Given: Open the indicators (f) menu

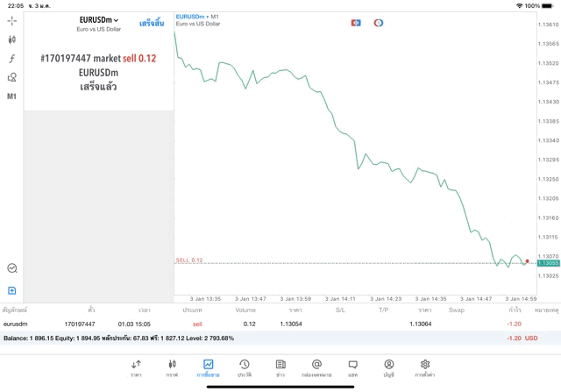Looking at the screenshot, I should click(x=12, y=59).
